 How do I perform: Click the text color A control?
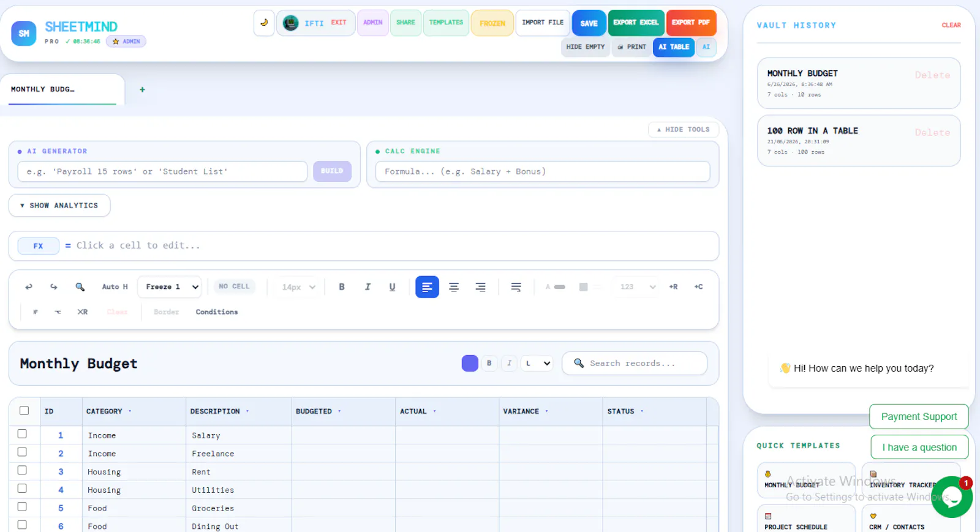pyautogui.click(x=555, y=287)
